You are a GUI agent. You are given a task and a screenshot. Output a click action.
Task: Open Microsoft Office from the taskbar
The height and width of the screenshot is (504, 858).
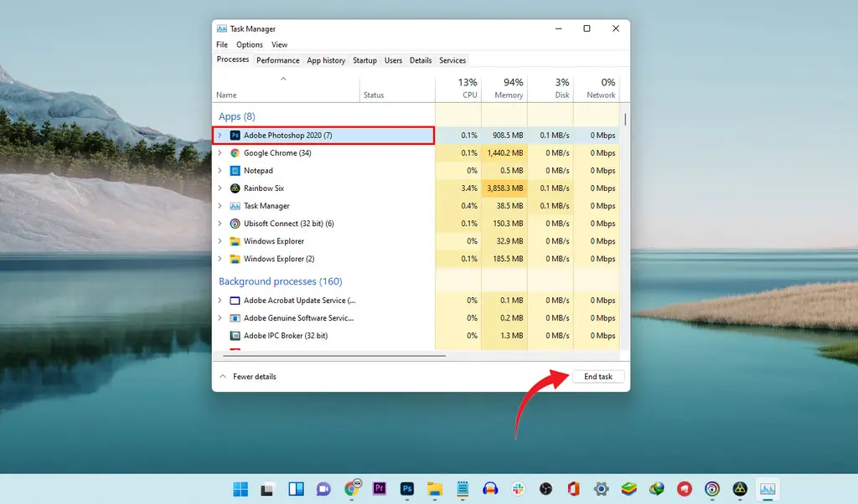(573, 489)
